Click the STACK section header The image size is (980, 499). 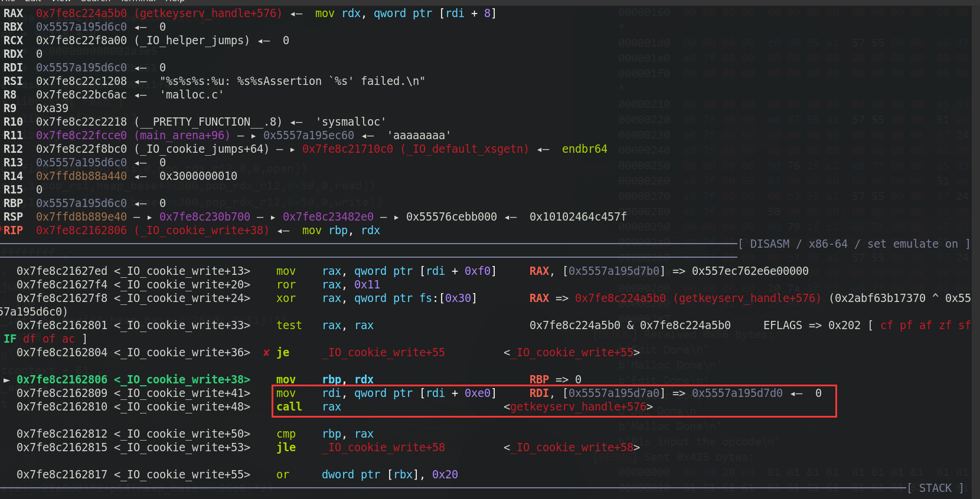[x=935, y=488]
